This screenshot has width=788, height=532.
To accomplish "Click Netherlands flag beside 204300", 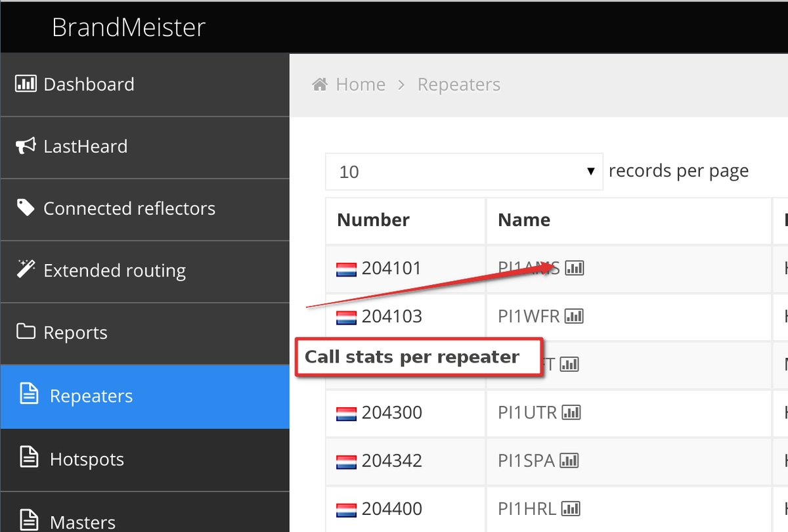I will coord(346,413).
